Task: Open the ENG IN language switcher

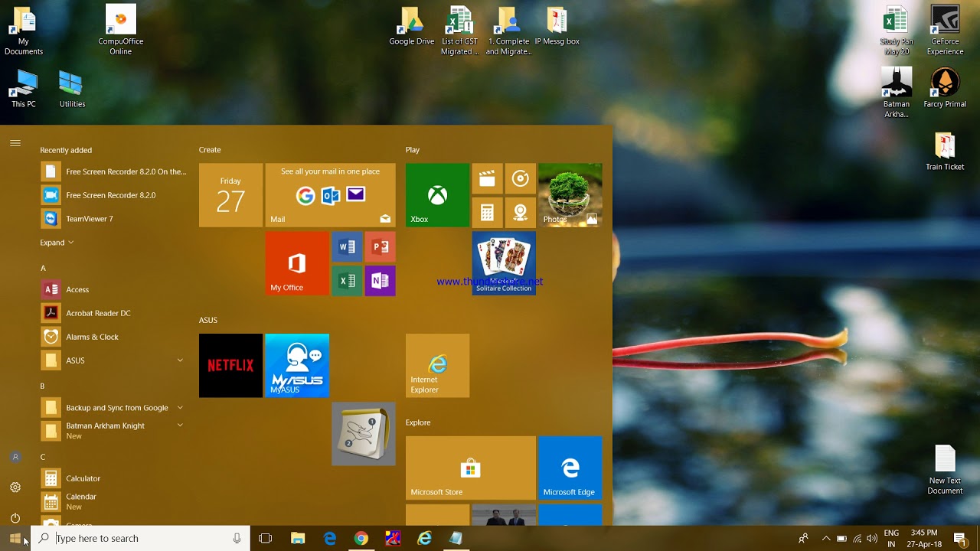Action: 891,539
